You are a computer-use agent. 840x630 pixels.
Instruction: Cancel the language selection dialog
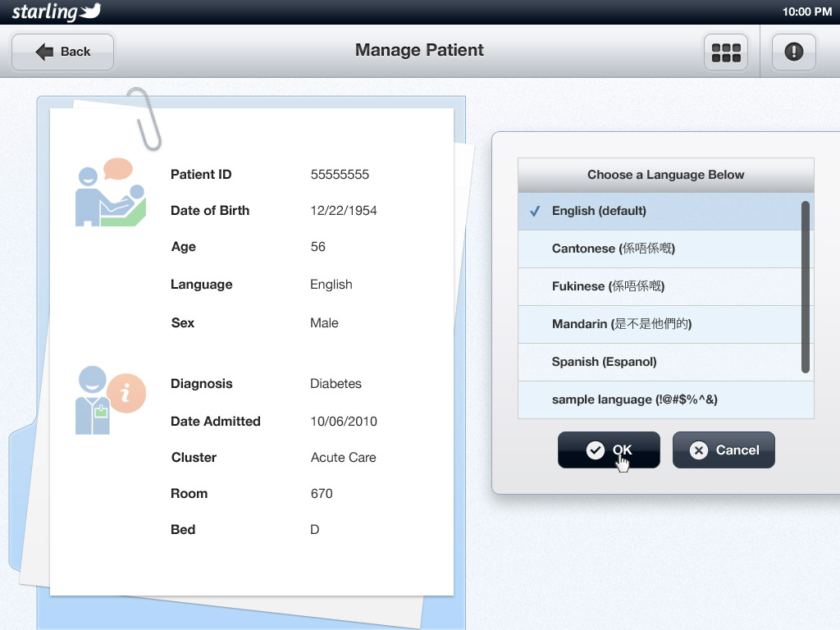coord(724,450)
